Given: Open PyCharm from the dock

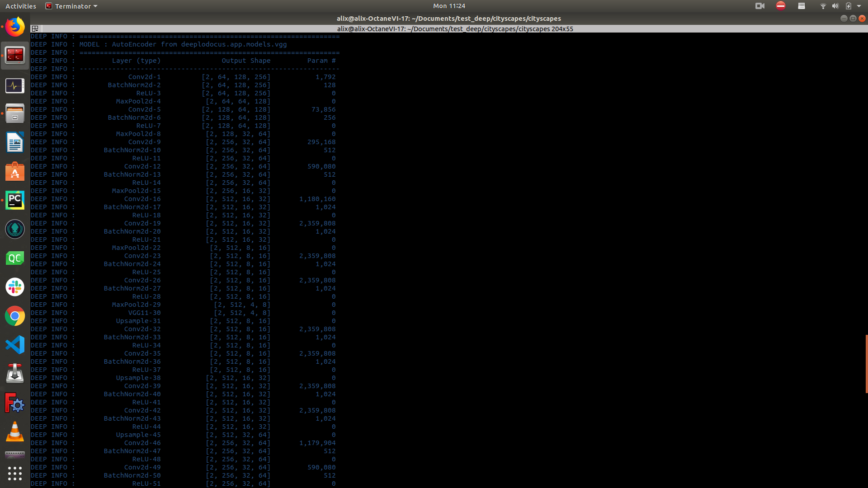Looking at the screenshot, I should (x=15, y=200).
